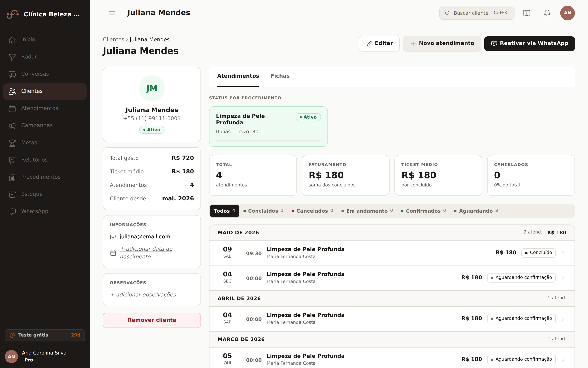Screen dimensions: 588x368
Task: Click the Total 4 atendimentos card
Action: tap(253, 175)
